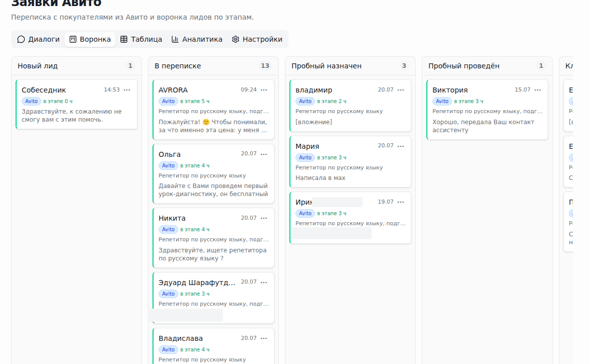Click 'Хорошо, передала Ваш контакт ассистенту' message

483,126
